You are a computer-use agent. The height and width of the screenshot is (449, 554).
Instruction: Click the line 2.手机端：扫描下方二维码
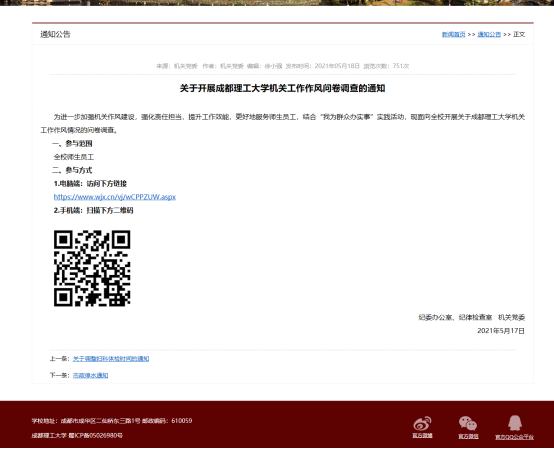pyautogui.click(x=93, y=211)
